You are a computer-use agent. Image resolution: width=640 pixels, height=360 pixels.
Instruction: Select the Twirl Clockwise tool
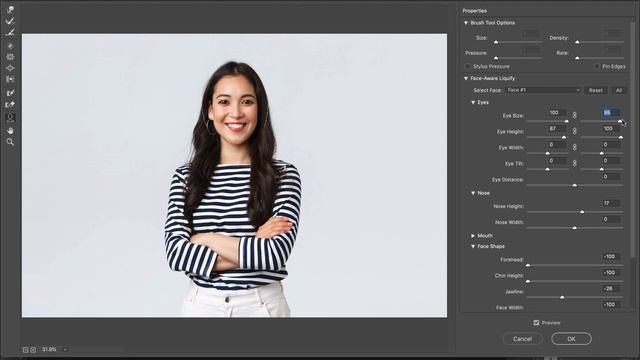click(10, 46)
